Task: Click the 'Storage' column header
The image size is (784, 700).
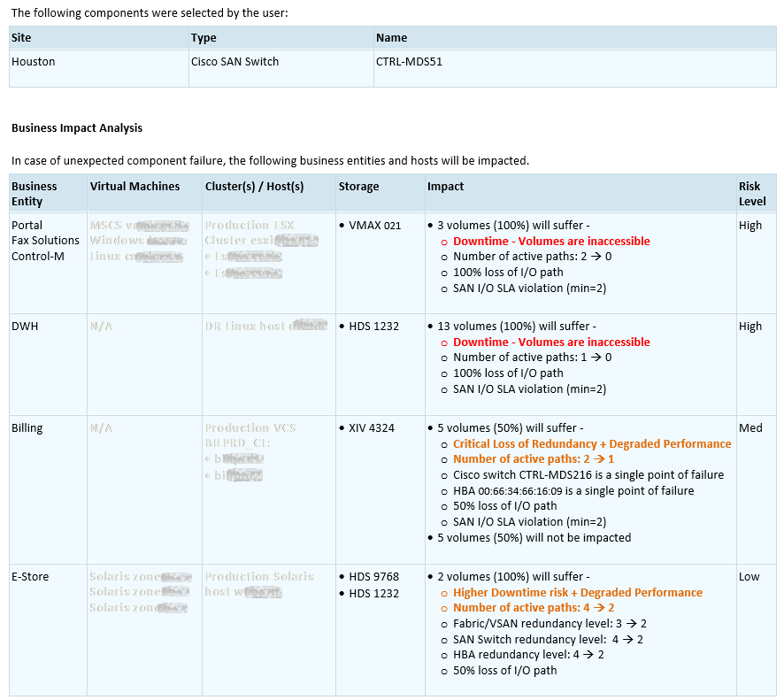Action: coord(359,186)
